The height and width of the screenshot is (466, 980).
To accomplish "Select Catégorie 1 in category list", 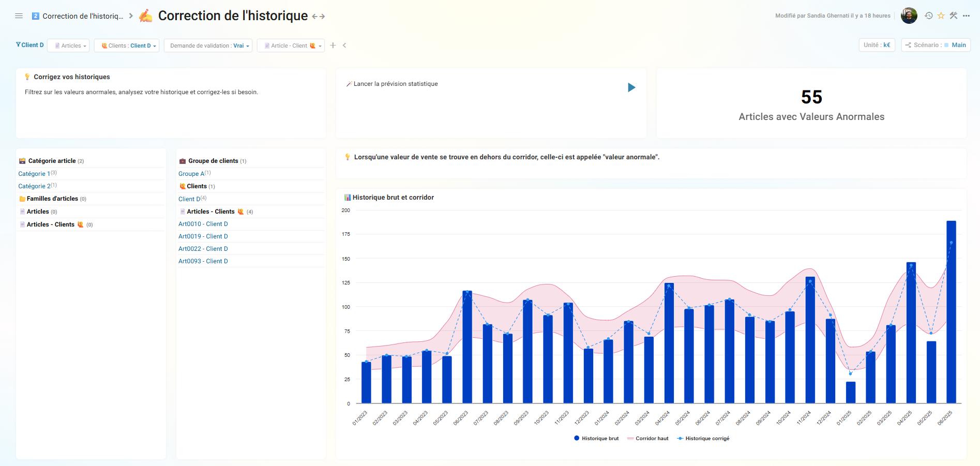I will (34, 174).
